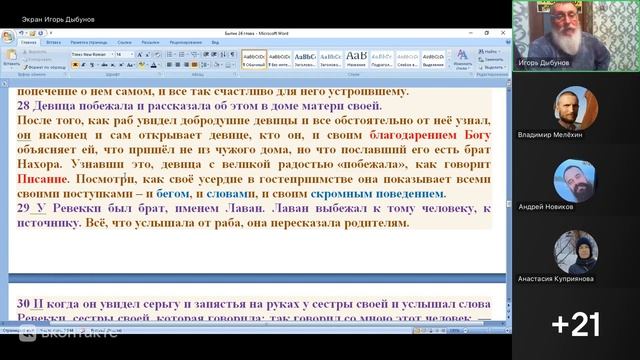This screenshot has width=640, height=360.
Task: Click the Borders icon
Action: point(228,65)
